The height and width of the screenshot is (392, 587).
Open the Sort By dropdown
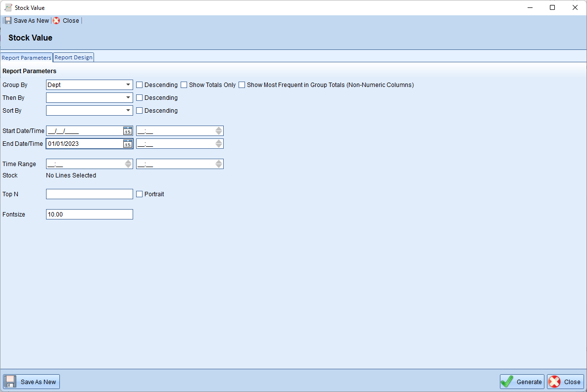click(x=128, y=111)
